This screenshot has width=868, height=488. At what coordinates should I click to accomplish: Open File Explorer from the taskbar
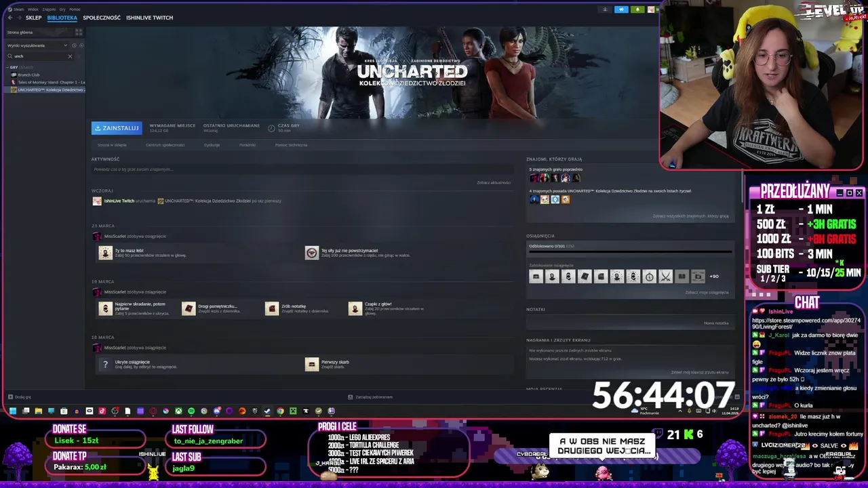tap(39, 411)
